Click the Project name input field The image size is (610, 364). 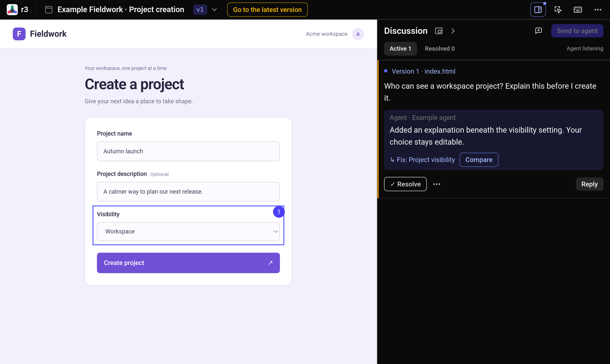click(x=188, y=151)
